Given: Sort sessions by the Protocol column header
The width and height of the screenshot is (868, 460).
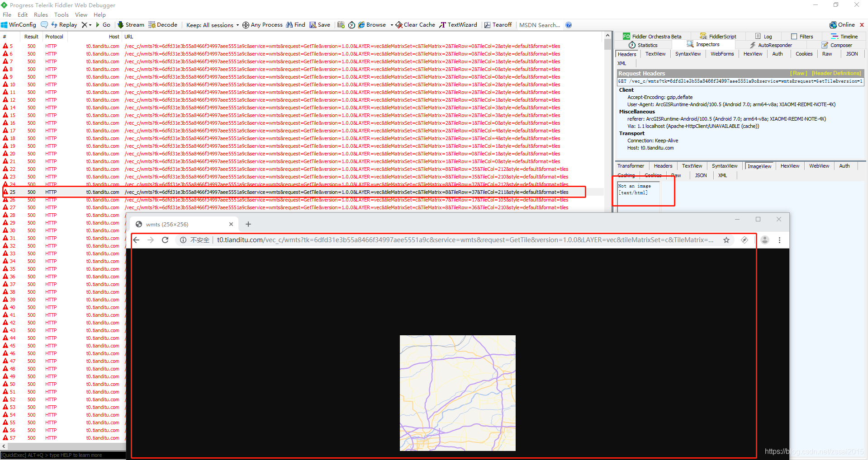Looking at the screenshot, I should pyautogui.click(x=54, y=37).
